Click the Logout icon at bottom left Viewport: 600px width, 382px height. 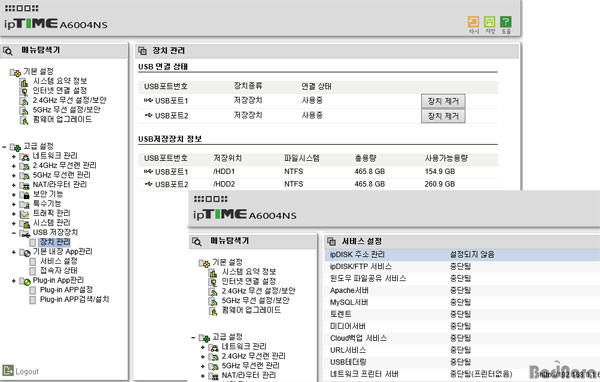(x=8, y=370)
